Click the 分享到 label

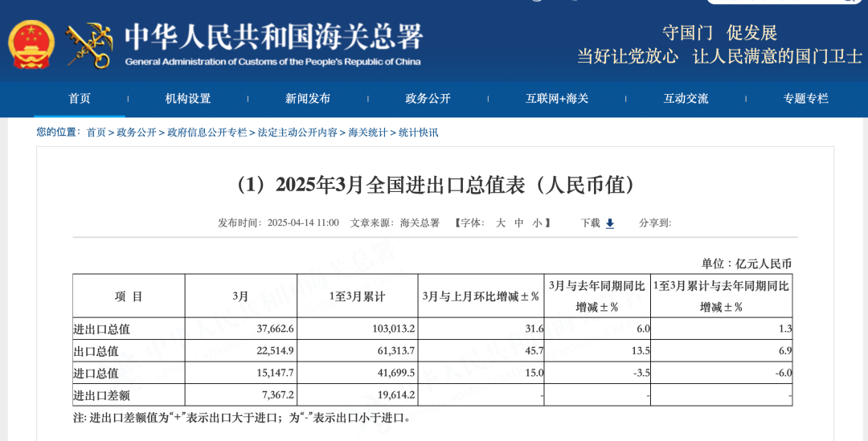pos(655,223)
